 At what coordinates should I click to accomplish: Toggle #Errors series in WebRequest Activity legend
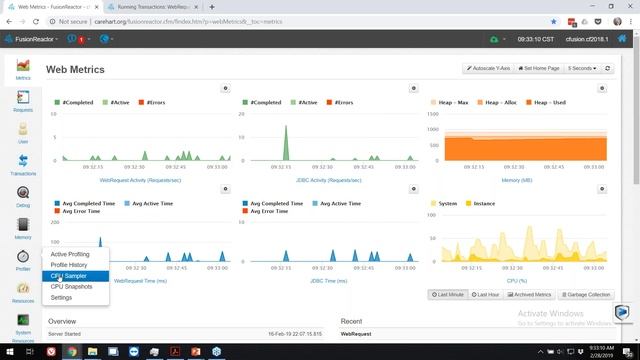tap(152, 102)
